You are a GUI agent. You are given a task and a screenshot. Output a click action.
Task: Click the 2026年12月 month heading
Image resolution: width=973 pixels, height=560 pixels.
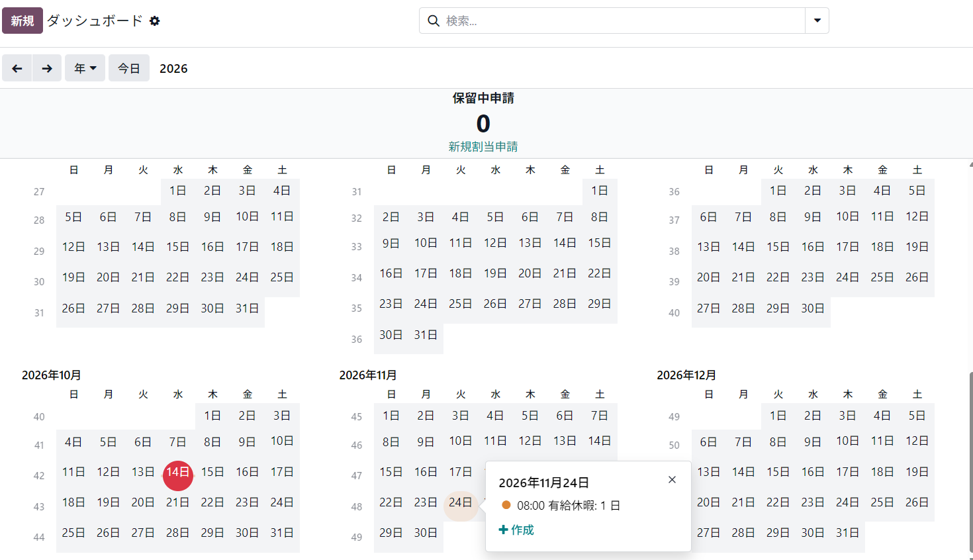[686, 375]
